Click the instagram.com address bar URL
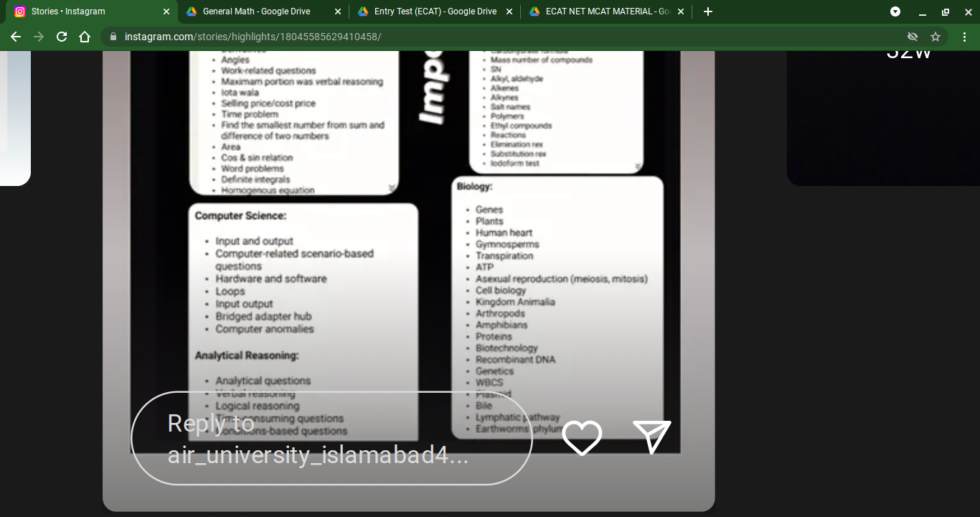980x517 pixels. coord(253,37)
